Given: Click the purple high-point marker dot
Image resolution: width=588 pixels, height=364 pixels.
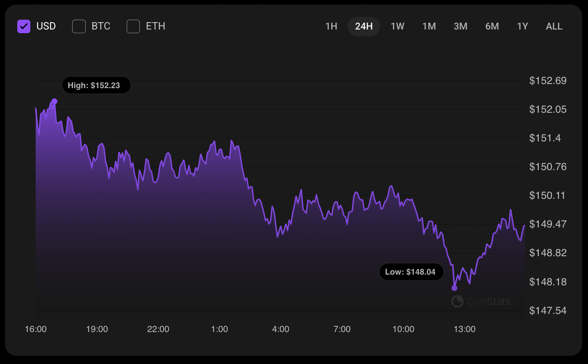Looking at the screenshot, I should point(55,101).
